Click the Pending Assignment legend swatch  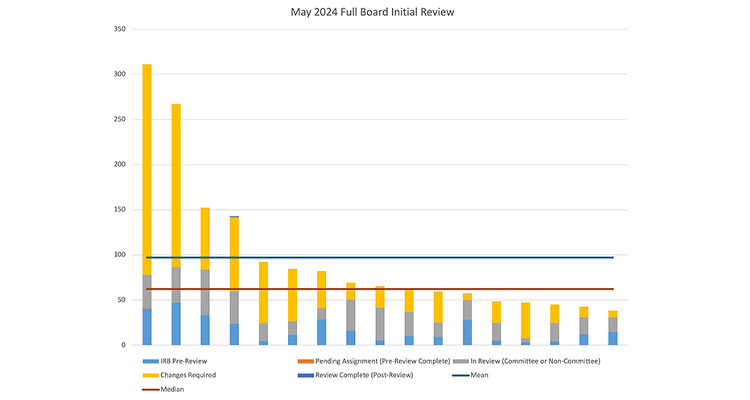(x=307, y=361)
